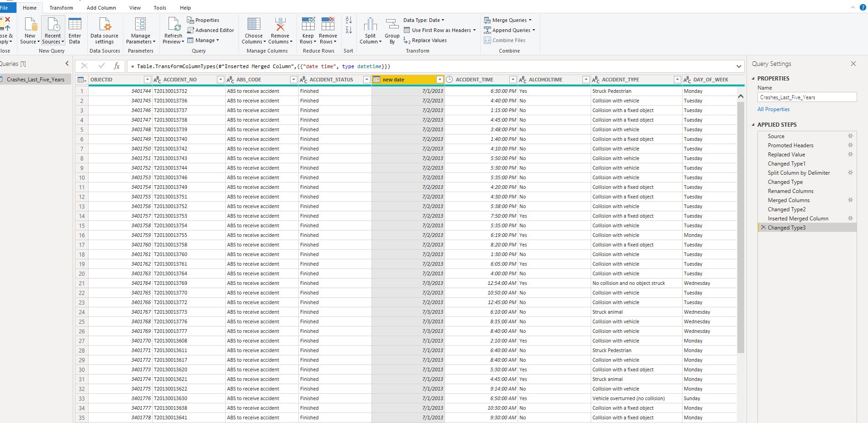868x423 pixels.
Task: Click Replace Values
Action: tap(425, 40)
